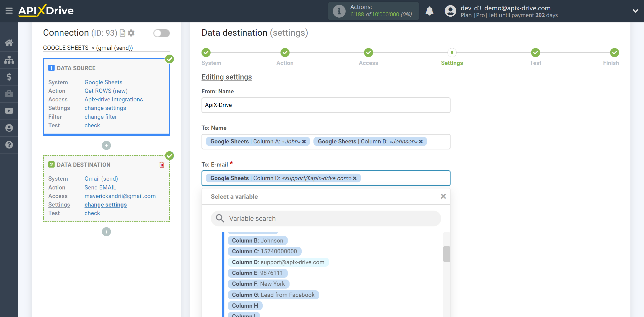Remove Column B Johnson tag
The height and width of the screenshot is (317, 644).
pos(421,142)
